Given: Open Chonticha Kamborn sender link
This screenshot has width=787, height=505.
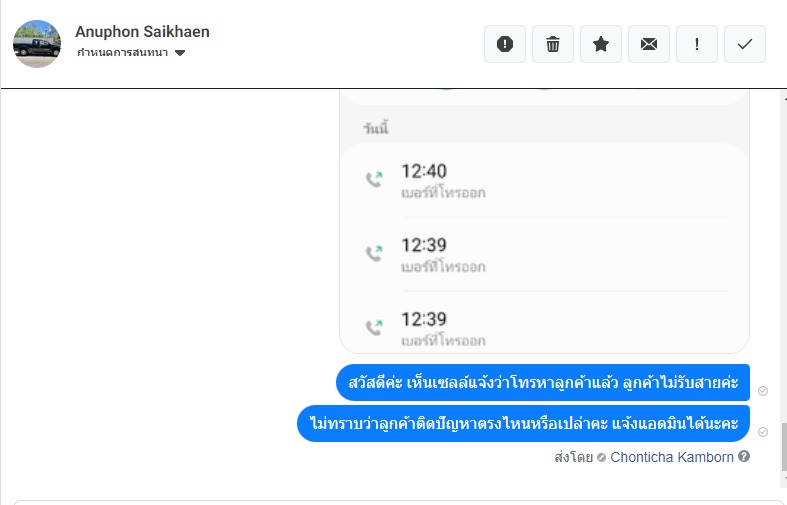Looking at the screenshot, I should tap(672, 457).
